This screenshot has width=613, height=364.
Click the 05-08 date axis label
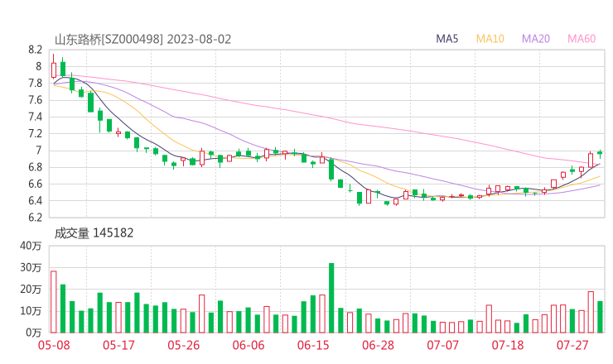coord(54,345)
